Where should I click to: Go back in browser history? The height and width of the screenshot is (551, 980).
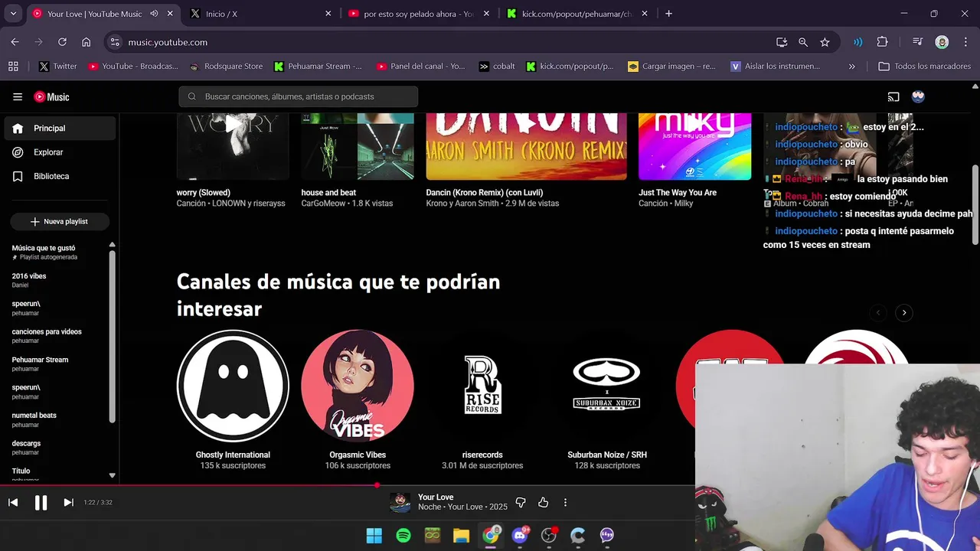tap(15, 42)
